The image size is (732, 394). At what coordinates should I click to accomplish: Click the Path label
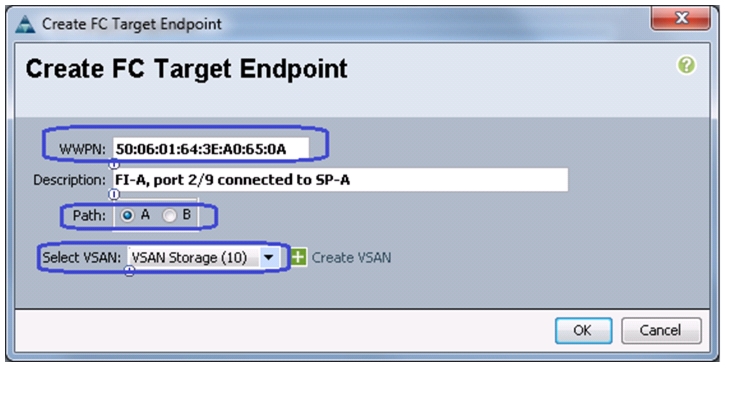tap(89, 216)
